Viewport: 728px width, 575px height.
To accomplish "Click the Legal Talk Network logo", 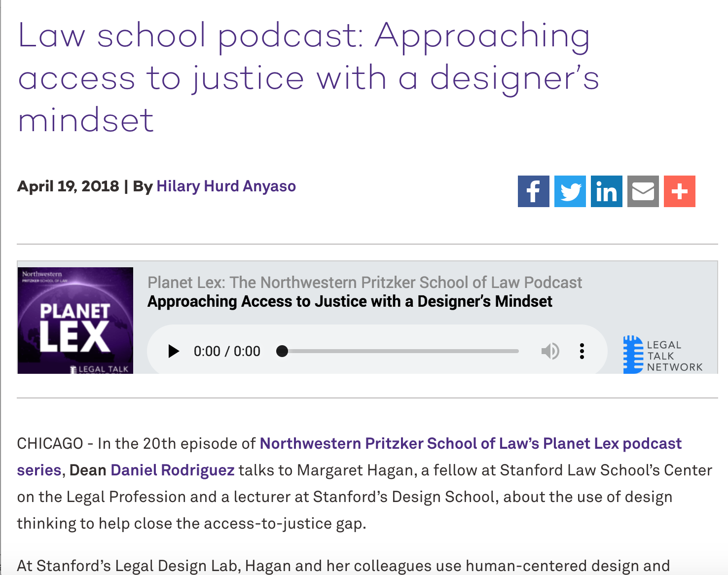I will pyautogui.click(x=662, y=355).
